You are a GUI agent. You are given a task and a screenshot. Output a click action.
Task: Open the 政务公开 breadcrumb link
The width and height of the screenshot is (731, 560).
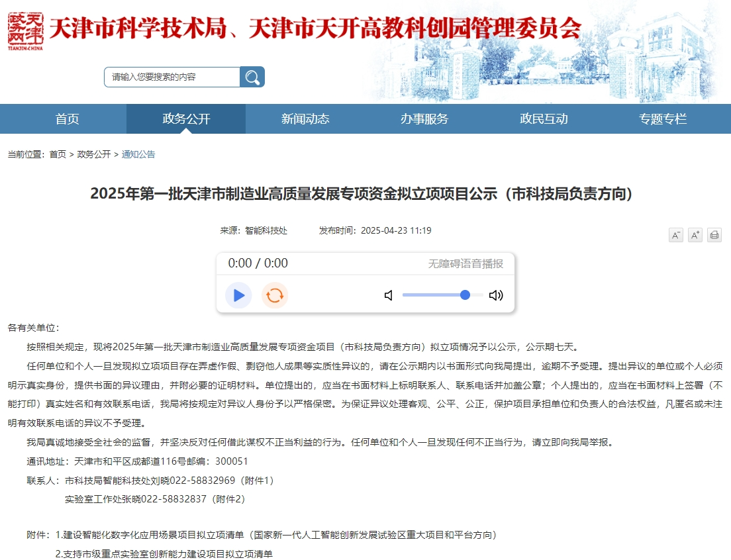[x=93, y=154]
